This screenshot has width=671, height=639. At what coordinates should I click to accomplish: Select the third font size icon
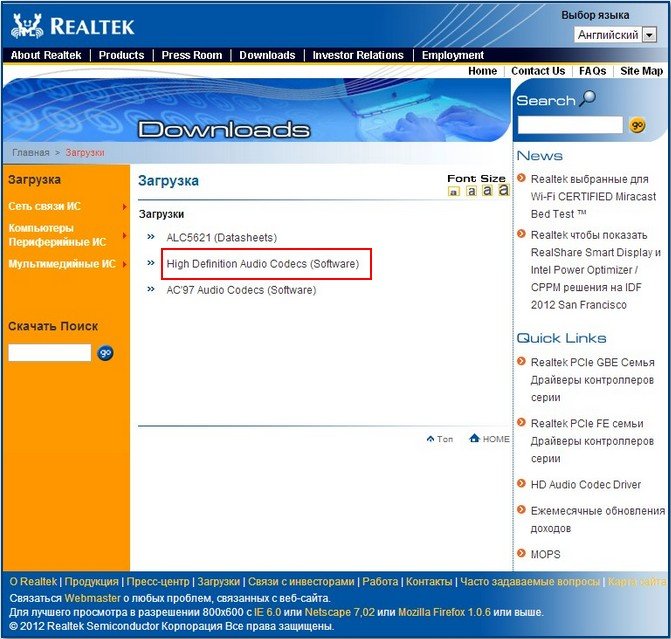click(x=487, y=190)
